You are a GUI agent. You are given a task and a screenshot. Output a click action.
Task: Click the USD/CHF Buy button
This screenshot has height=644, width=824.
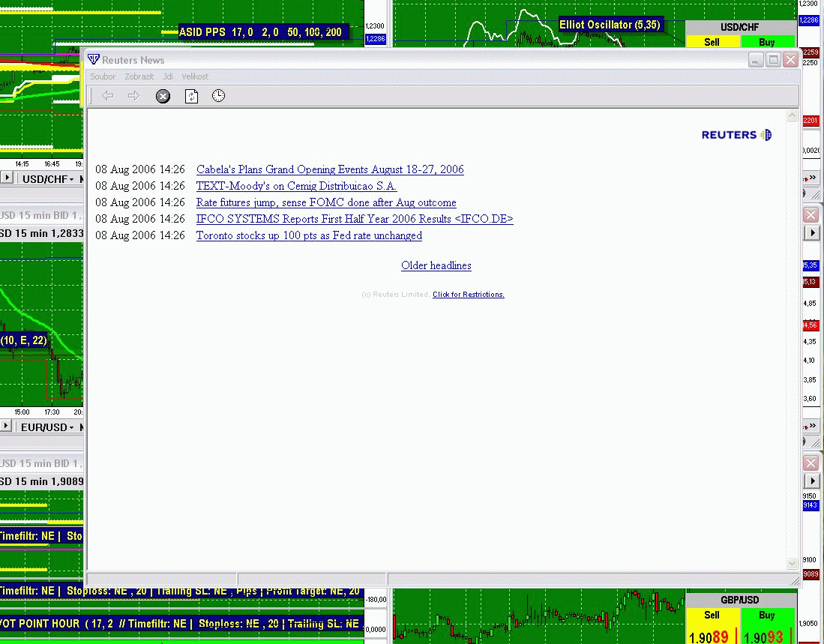(767, 41)
